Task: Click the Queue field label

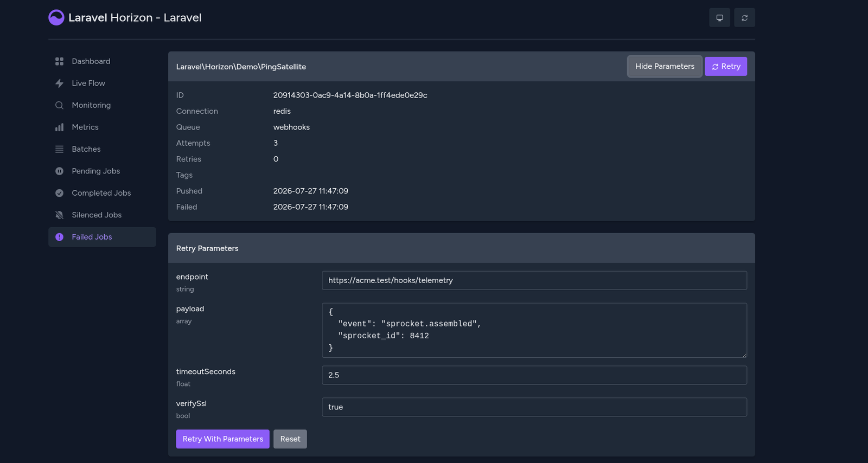Action: coord(188,127)
